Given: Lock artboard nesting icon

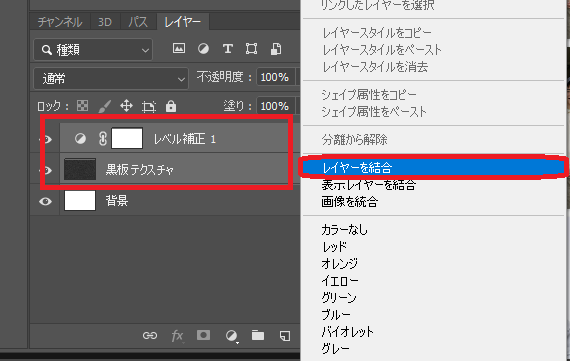Looking at the screenshot, I should (149, 107).
